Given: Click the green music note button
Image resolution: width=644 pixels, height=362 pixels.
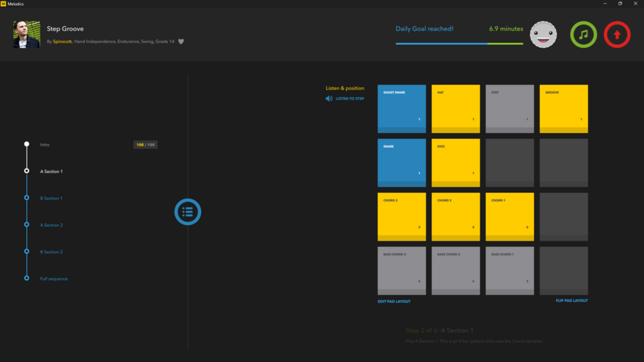Looking at the screenshot, I should point(583,35).
